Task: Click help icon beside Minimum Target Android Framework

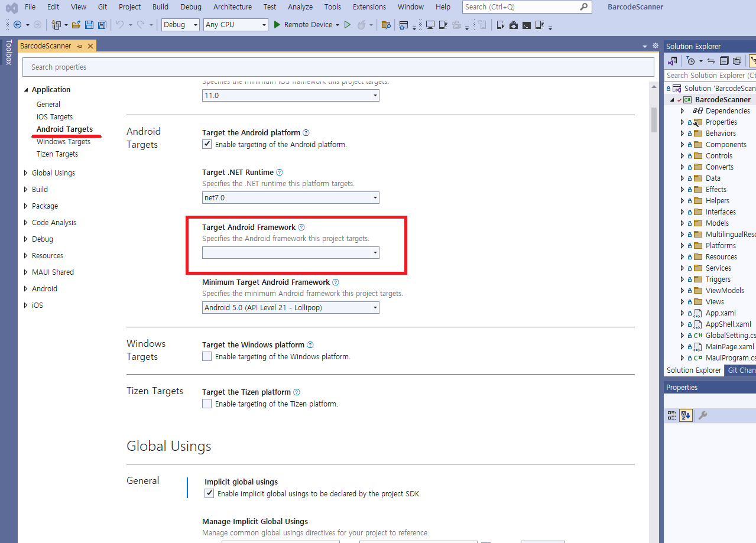Action: [x=336, y=282]
